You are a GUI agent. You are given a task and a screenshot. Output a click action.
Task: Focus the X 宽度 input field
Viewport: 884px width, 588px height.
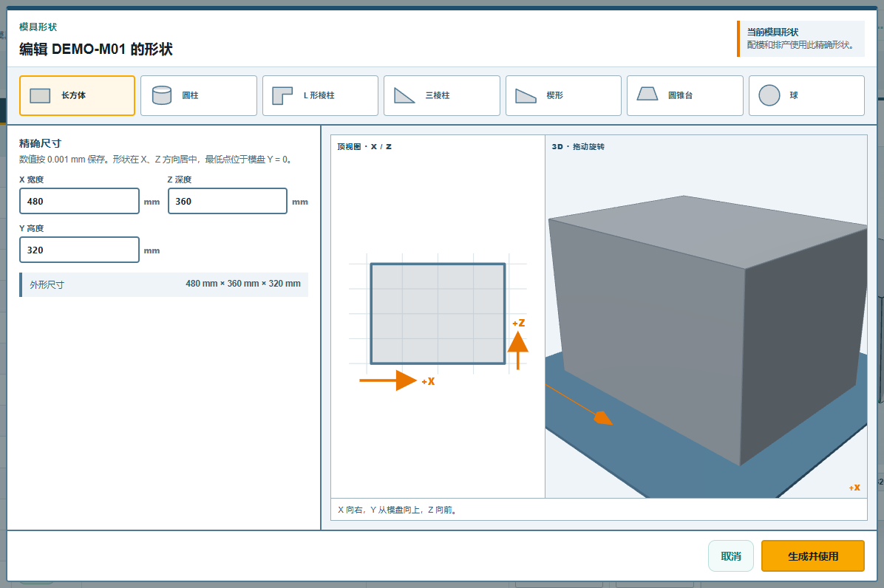pyautogui.click(x=80, y=201)
